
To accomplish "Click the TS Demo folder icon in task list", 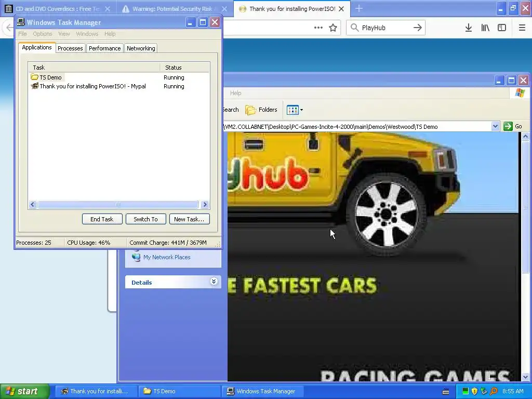I will click(x=34, y=77).
